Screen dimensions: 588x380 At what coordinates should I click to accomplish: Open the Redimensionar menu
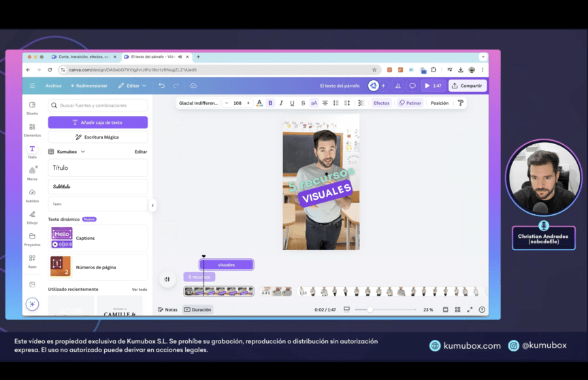[89, 86]
